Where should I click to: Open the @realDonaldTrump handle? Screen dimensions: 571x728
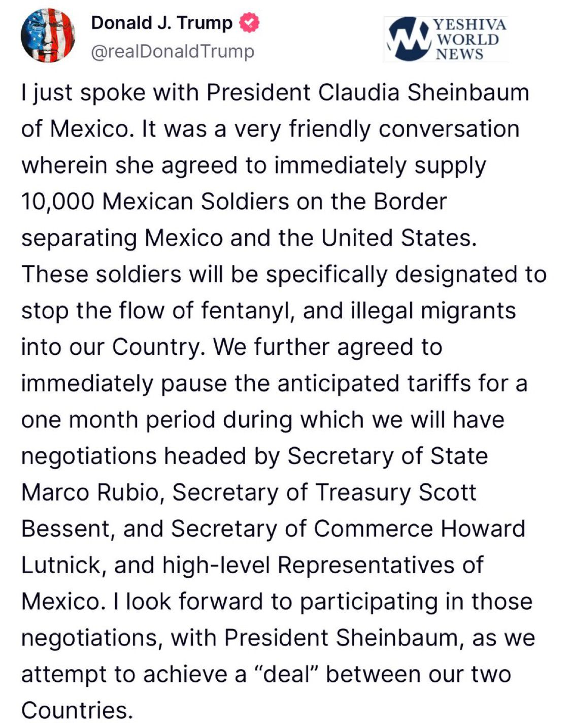(172, 51)
